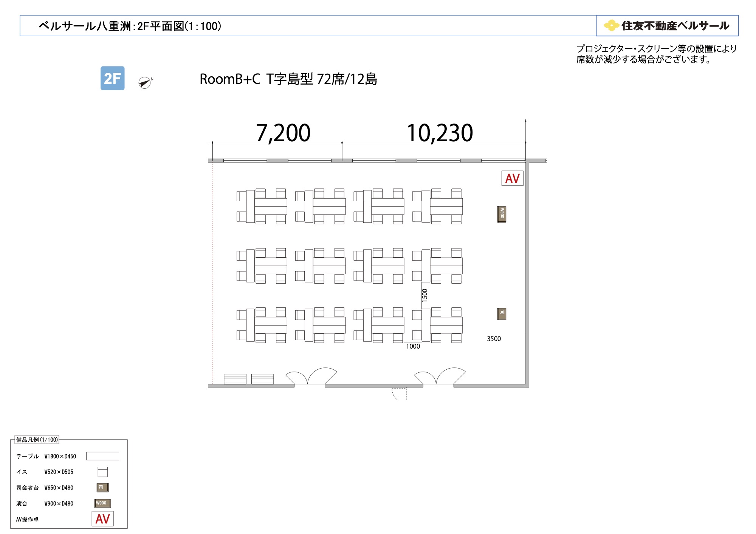This screenshot has width=756, height=534.
Task: Click the MC stand symbol in the legend
Action: 102,488
